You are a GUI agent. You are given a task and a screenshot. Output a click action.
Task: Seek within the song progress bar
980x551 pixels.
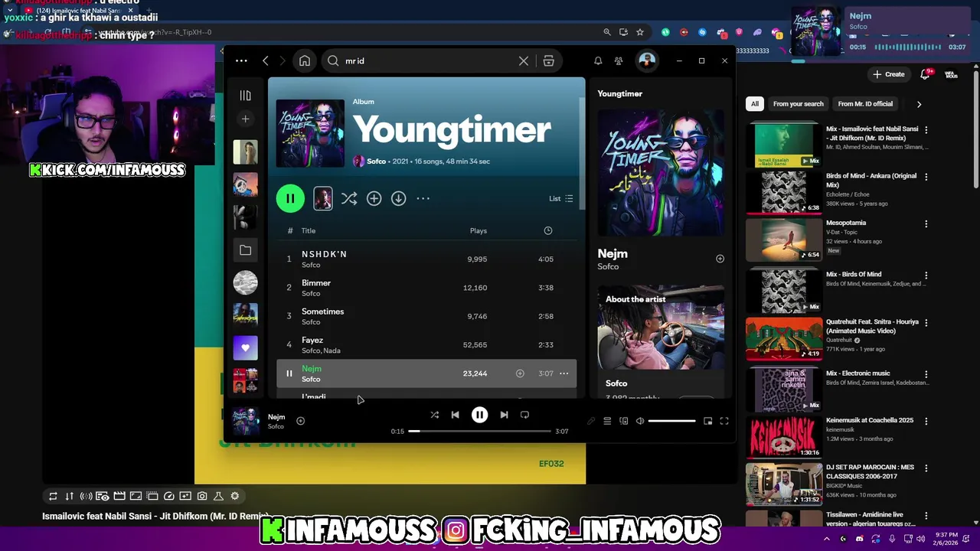pyautogui.click(x=479, y=431)
